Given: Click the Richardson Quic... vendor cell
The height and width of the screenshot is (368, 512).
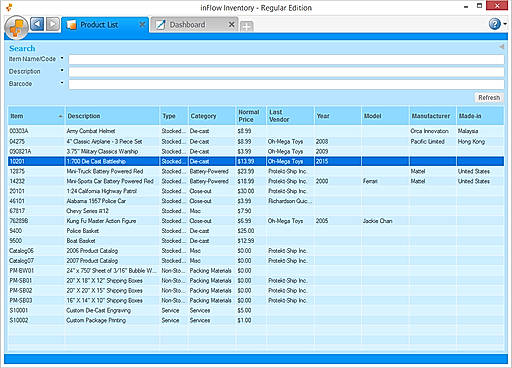Looking at the screenshot, I should 290,201.
